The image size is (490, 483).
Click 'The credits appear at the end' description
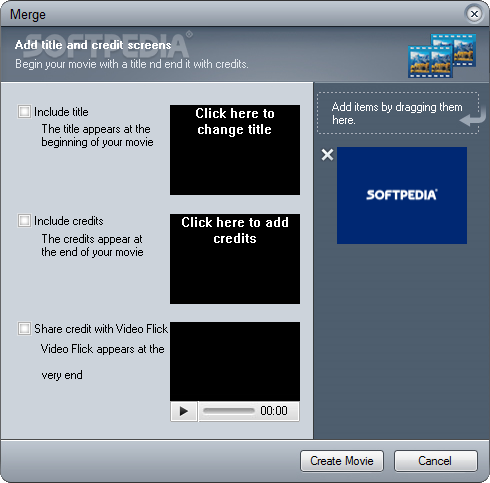click(92, 245)
